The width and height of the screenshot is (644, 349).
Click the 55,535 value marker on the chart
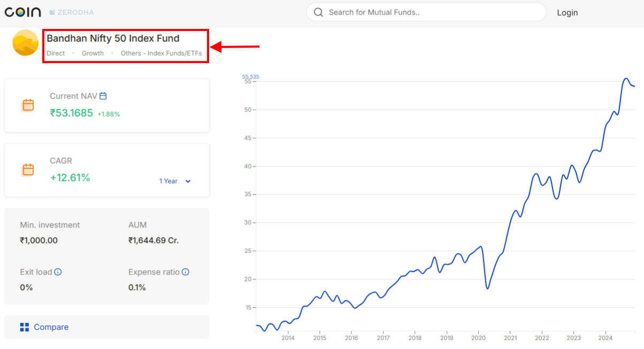click(251, 77)
